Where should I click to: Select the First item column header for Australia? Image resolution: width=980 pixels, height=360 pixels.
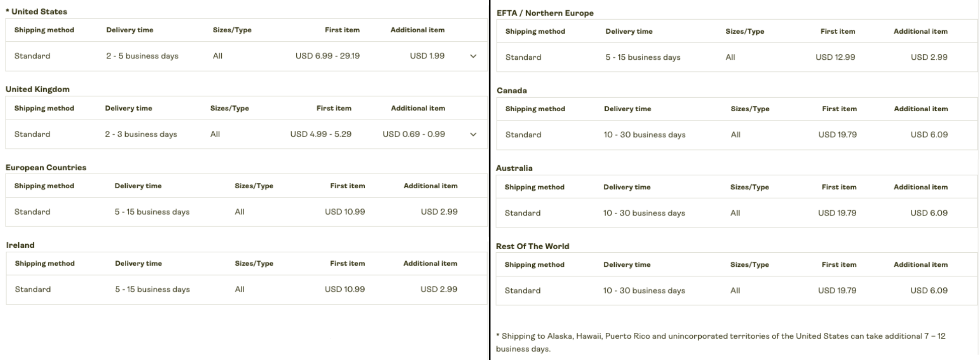tap(838, 187)
